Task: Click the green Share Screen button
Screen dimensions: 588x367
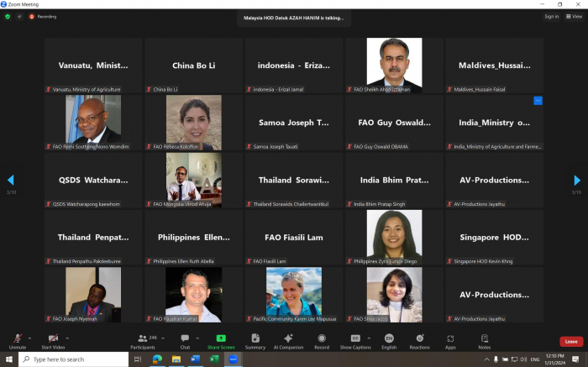Action: point(221,339)
